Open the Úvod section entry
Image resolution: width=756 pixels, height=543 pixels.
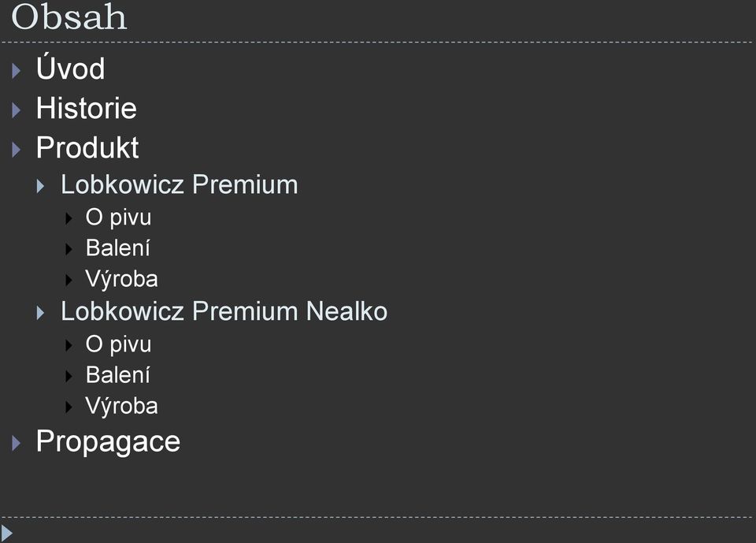click(x=70, y=67)
